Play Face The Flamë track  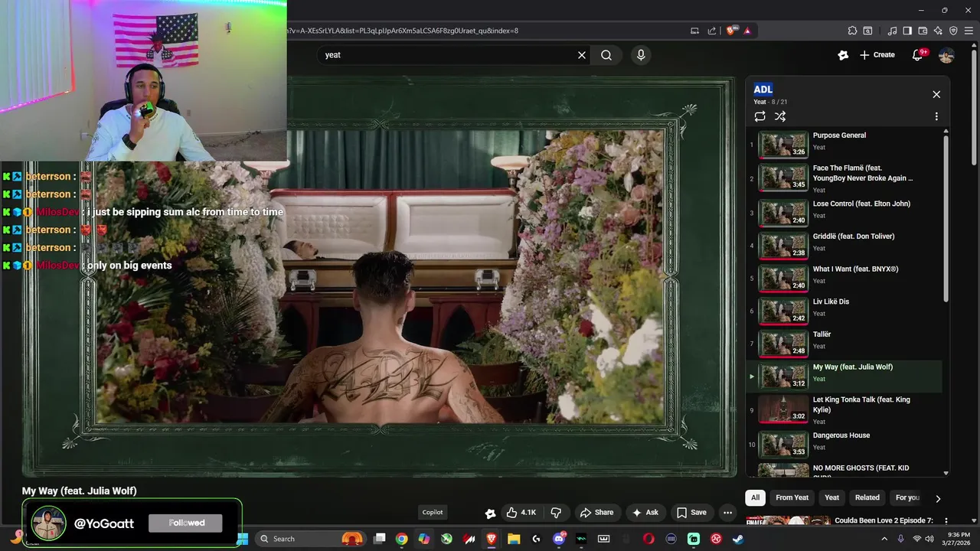[844, 178]
